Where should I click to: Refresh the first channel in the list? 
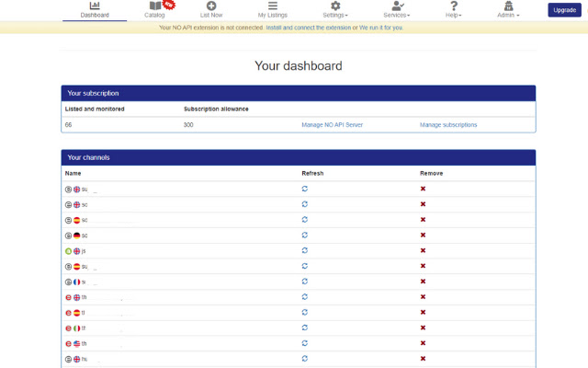tap(305, 189)
